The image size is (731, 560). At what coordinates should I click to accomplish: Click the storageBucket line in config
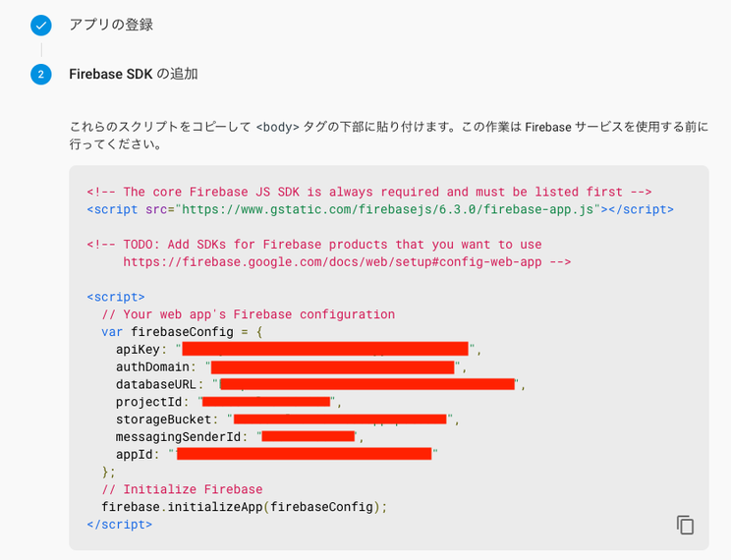(x=288, y=420)
